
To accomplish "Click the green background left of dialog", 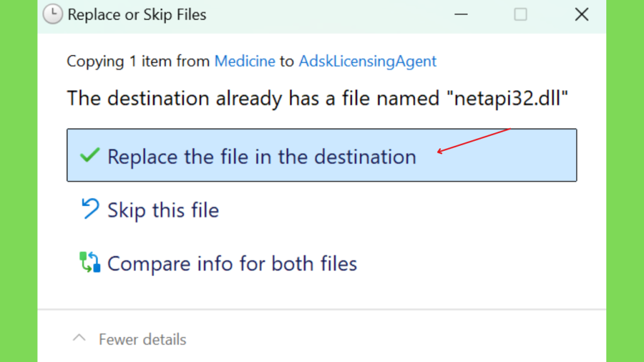I will (x=18, y=181).
